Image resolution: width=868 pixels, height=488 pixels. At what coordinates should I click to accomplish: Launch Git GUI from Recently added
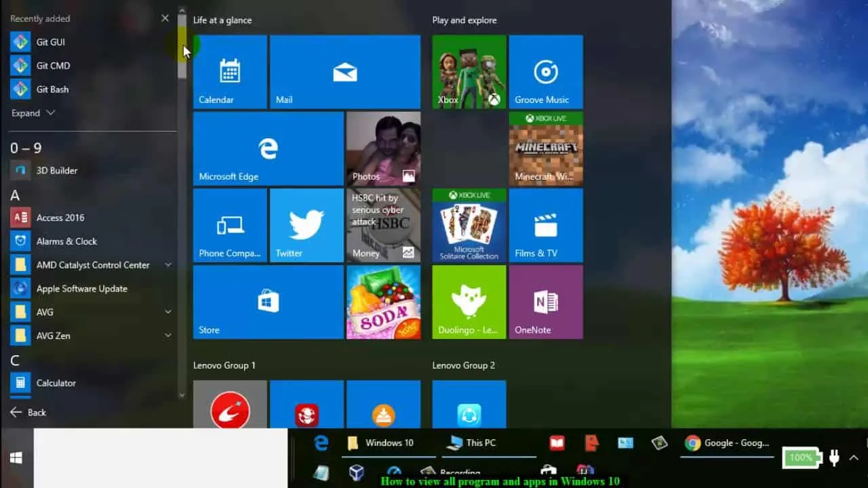click(x=48, y=41)
